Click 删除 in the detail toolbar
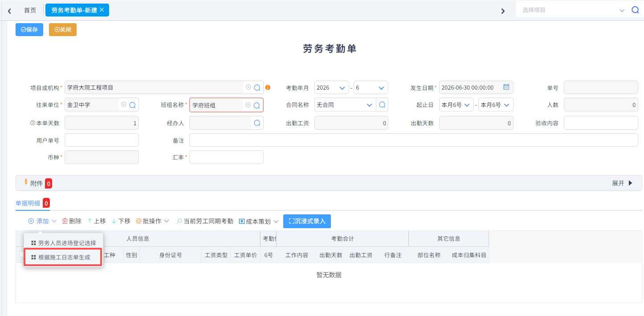Screen dimensions: 644x316 coord(72,221)
